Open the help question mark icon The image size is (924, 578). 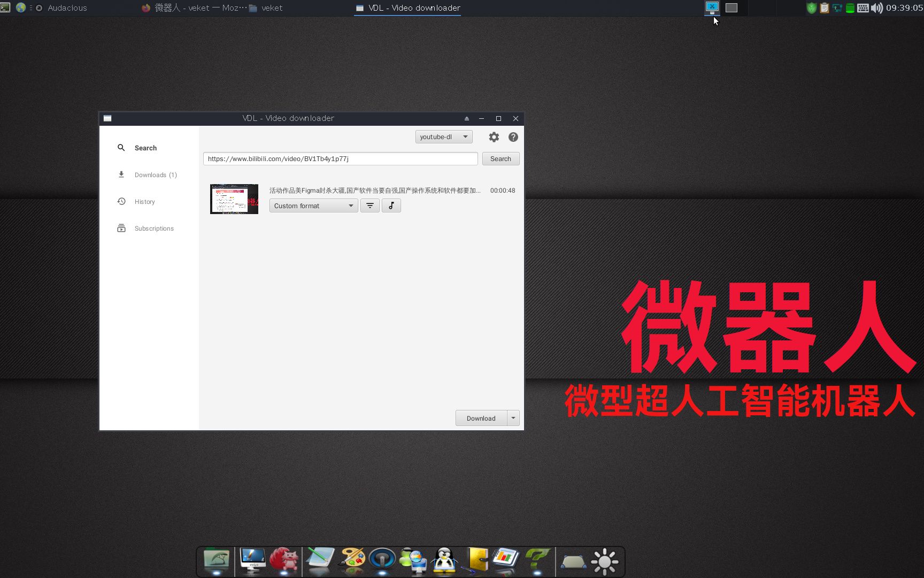513,137
